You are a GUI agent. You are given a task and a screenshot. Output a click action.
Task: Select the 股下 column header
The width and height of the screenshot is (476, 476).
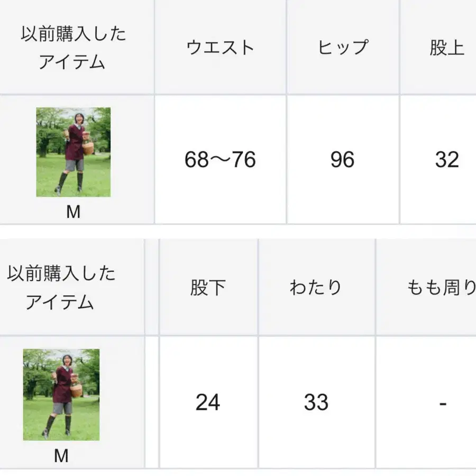(x=208, y=288)
